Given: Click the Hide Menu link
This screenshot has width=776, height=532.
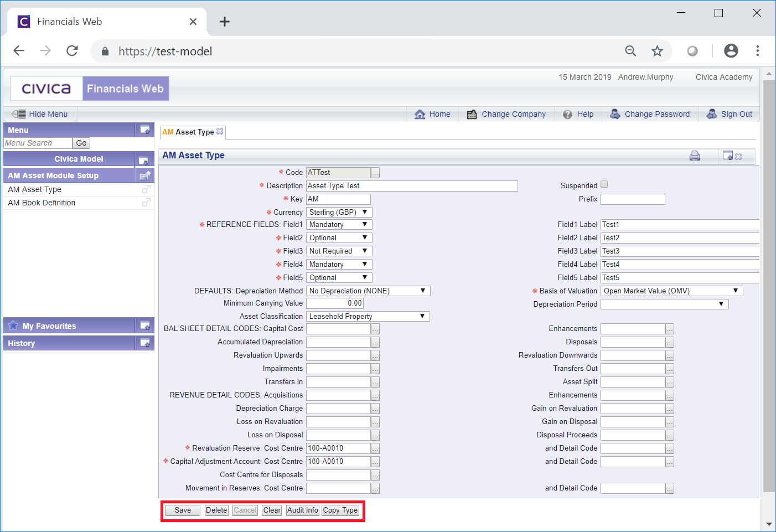Looking at the screenshot, I should click(48, 114).
